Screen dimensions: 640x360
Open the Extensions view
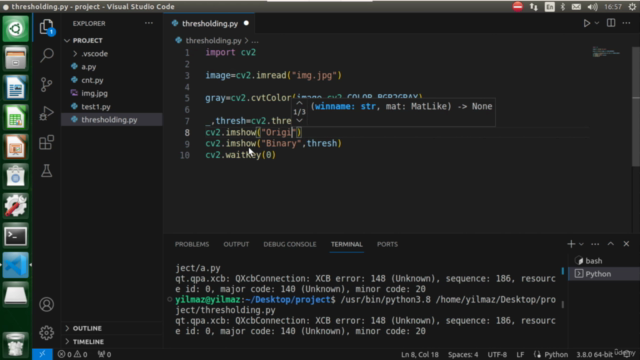click(x=47, y=142)
